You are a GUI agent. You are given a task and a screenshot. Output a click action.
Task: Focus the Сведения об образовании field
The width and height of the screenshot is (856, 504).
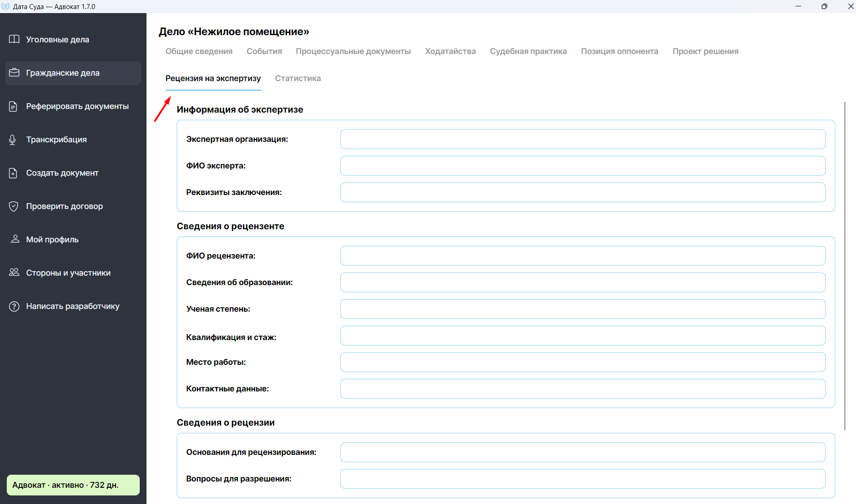coord(583,282)
